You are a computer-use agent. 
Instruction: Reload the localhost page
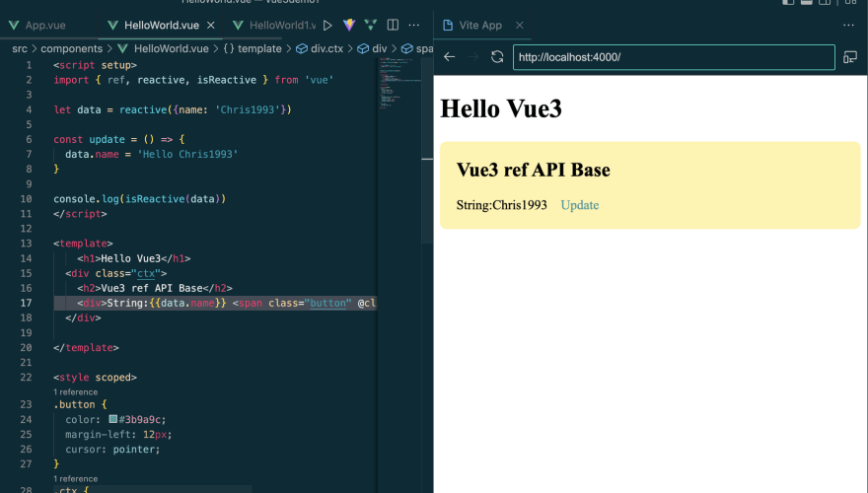[497, 57]
